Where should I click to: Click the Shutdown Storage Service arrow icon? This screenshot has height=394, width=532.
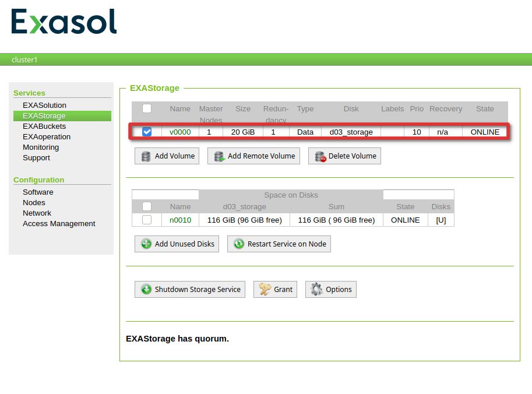(146, 290)
